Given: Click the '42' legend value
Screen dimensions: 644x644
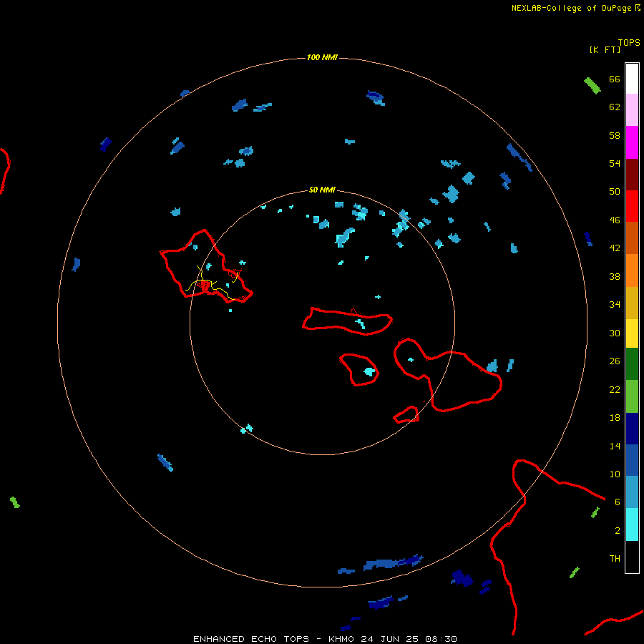Looking at the screenshot, I should [615, 248].
